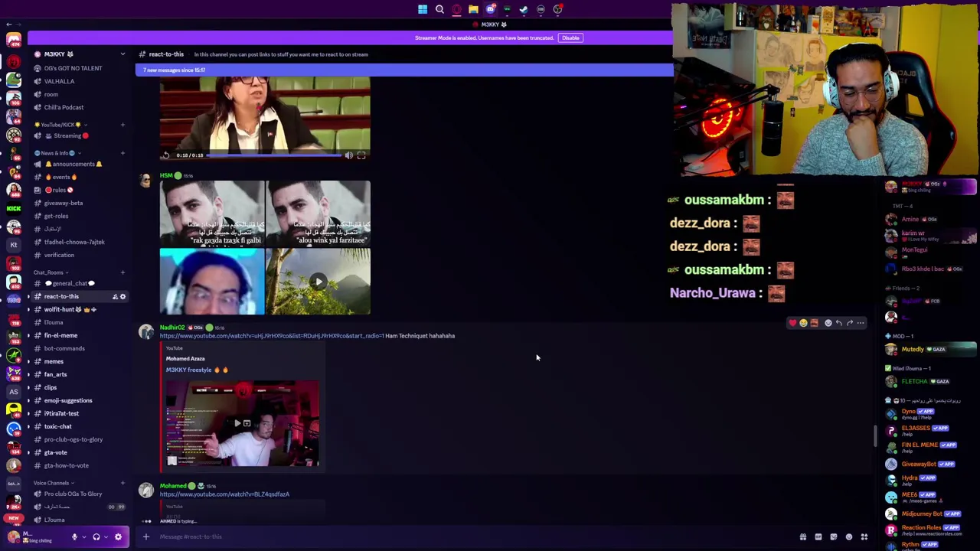Open Nadhir02 YouTube link
This screenshot has width=980, height=551.
coord(271,336)
